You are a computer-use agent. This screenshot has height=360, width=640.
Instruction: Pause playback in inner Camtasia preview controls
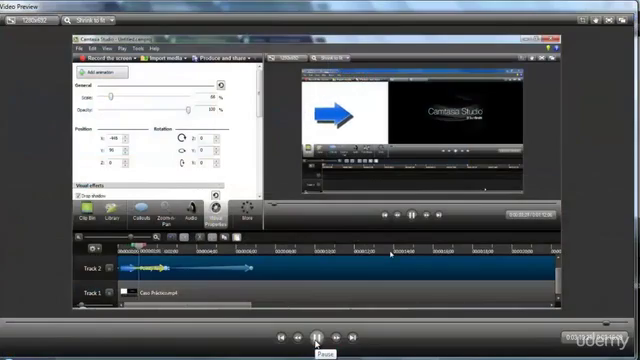411,215
